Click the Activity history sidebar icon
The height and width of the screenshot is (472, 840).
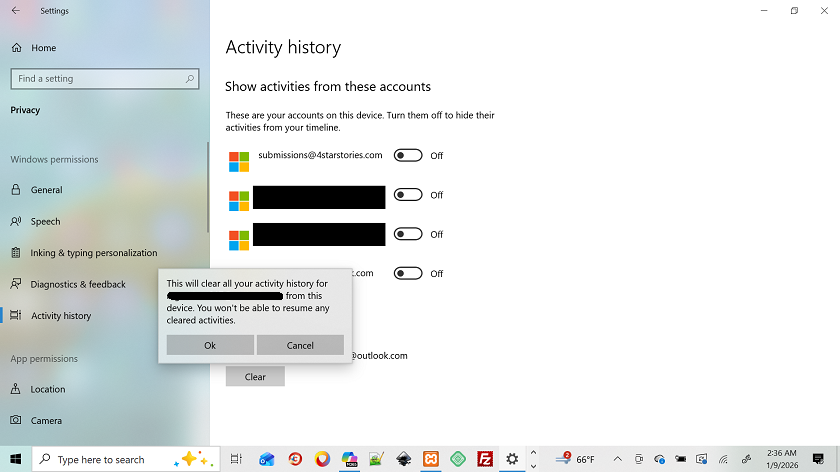16,316
